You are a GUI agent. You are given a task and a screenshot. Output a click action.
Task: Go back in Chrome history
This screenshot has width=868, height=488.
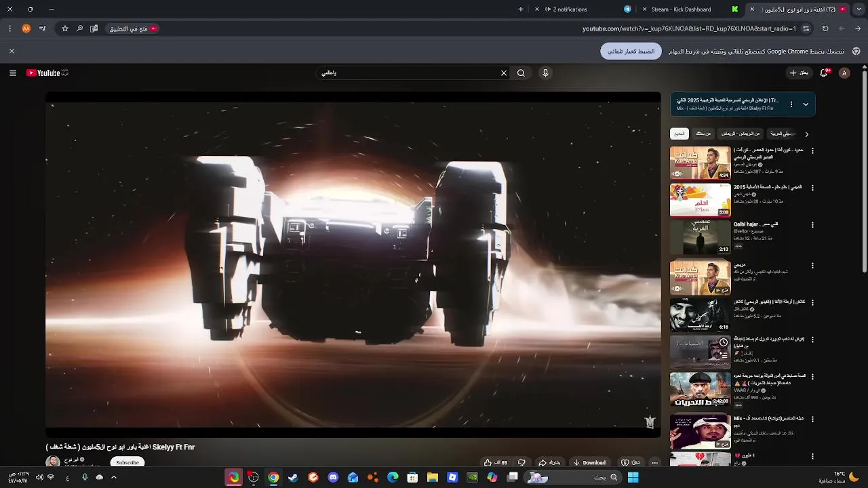858,28
